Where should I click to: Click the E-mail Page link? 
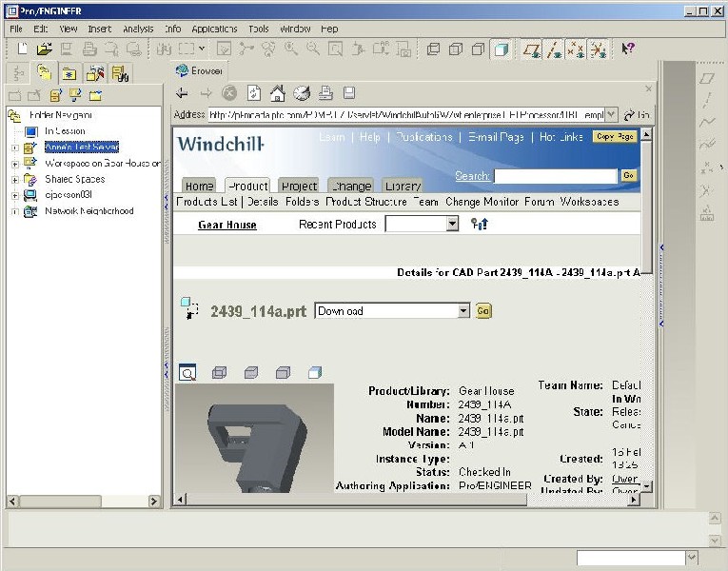click(496, 137)
